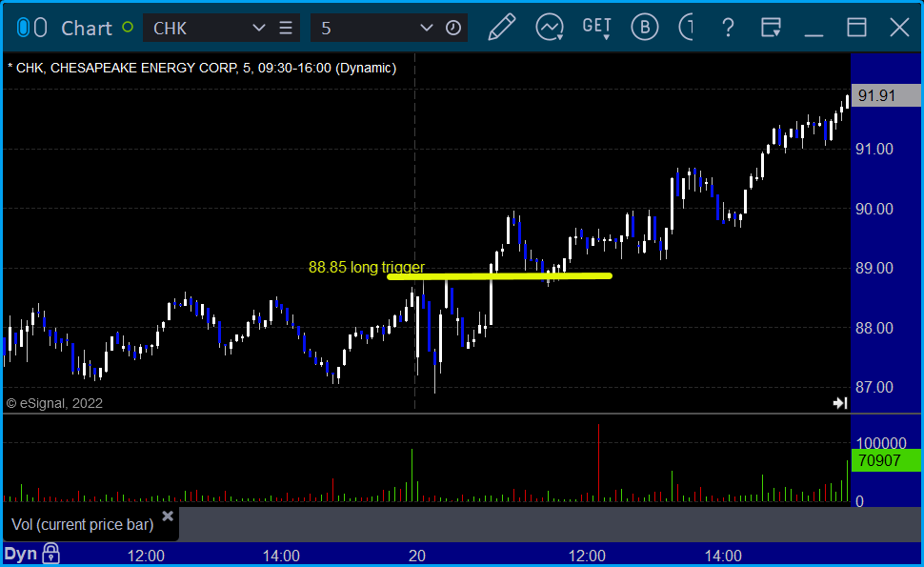Click the Dyn scaling label

[21, 554]
